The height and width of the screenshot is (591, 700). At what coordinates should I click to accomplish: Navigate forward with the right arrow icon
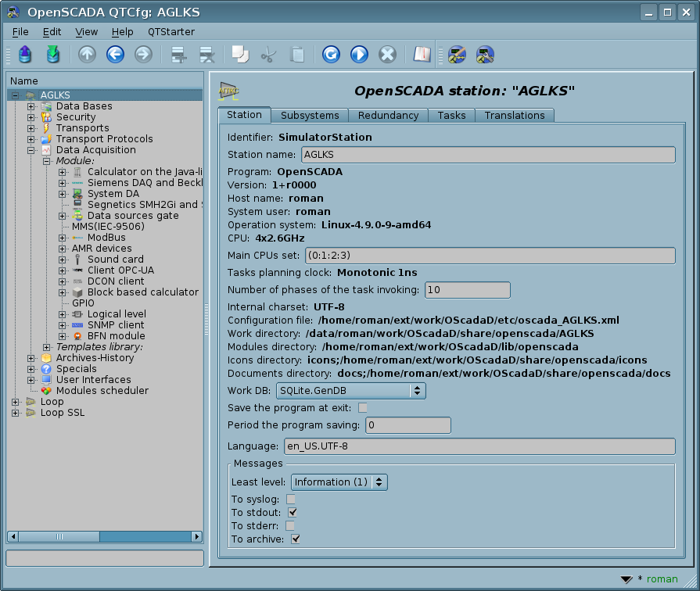point(143,55)
